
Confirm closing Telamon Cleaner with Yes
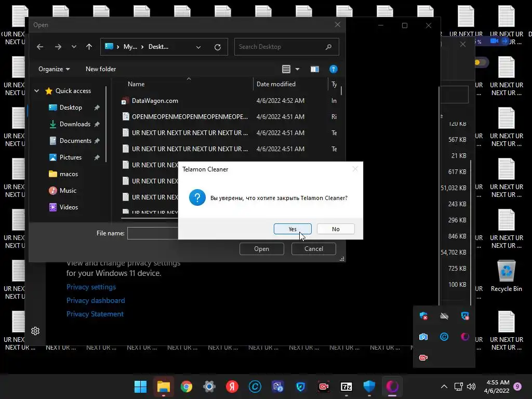tap(292, 229)
